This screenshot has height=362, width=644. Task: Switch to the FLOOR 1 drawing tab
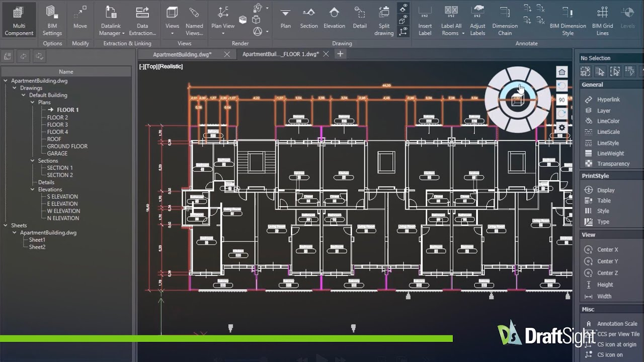(x=282, y=54)
